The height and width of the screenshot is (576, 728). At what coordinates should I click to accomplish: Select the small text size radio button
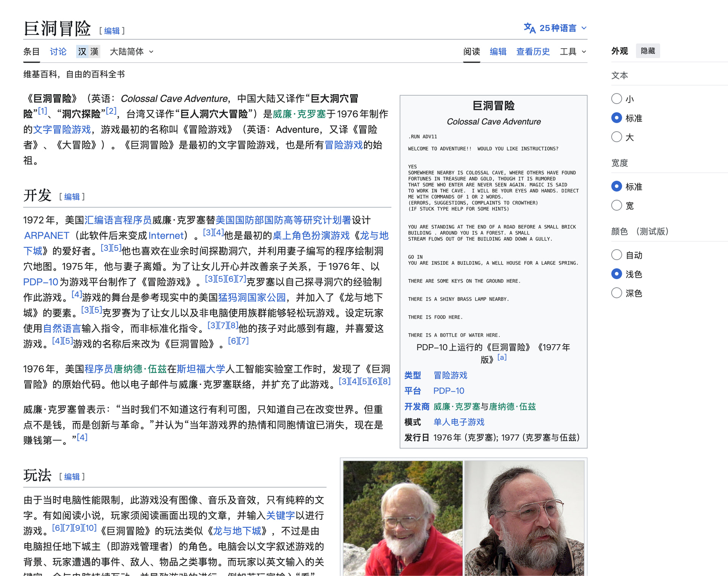pyautogui.click(x=617, y=99)
